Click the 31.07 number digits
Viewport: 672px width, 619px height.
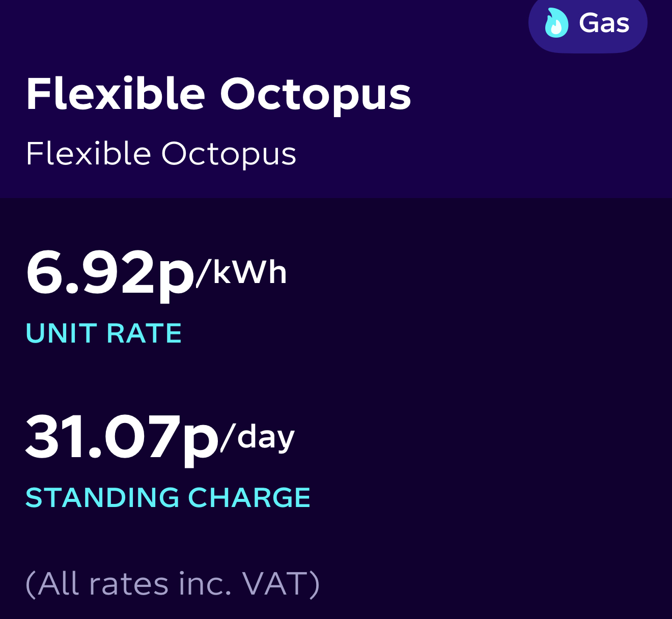click(104, 436)
